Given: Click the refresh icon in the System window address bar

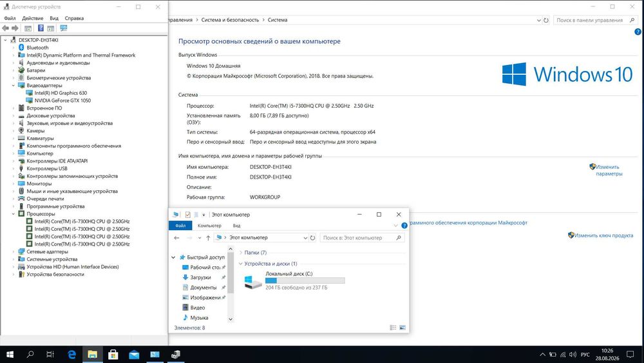Looking at the screenshot, I should click(x=546, y=20).
